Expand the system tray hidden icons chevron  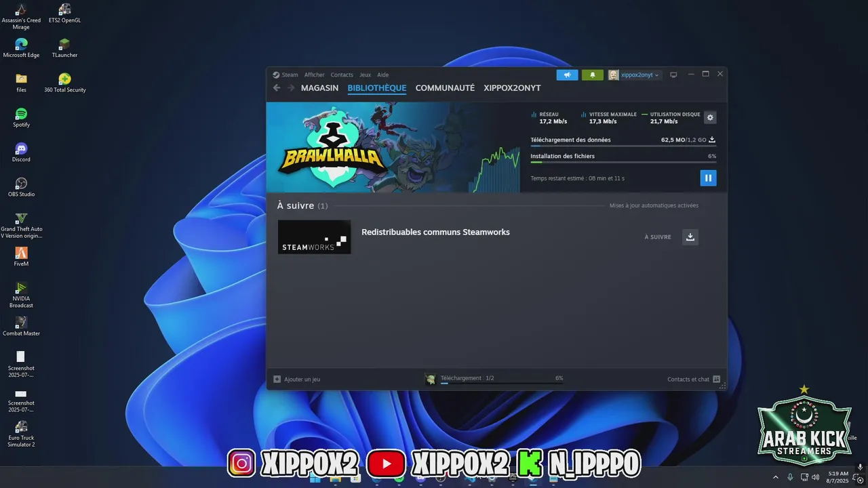776,476
